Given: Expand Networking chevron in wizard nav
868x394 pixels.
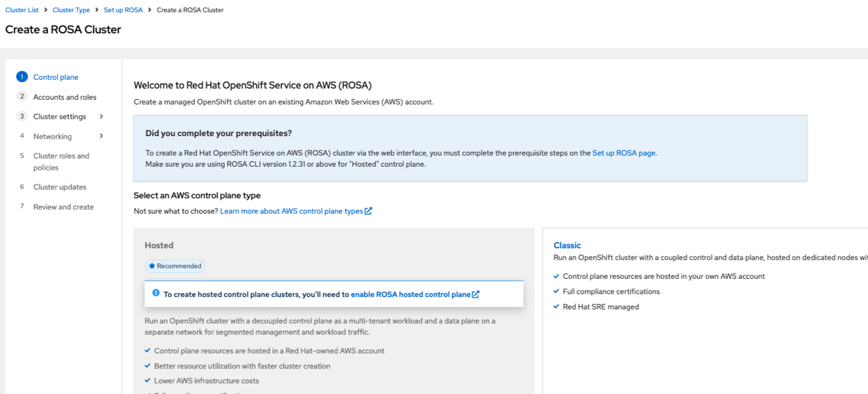Looking at the screenshot, I should 101,136.
